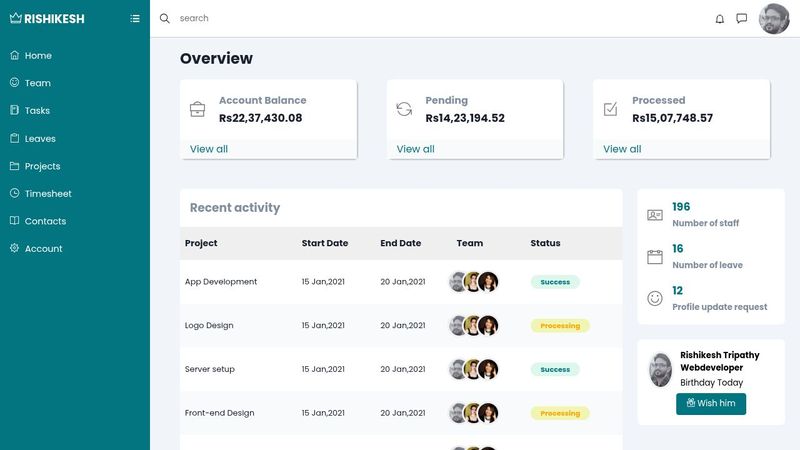This screenshot has height=450, width=800.
Task: View all under Account Balance
Action: [209, 149]
